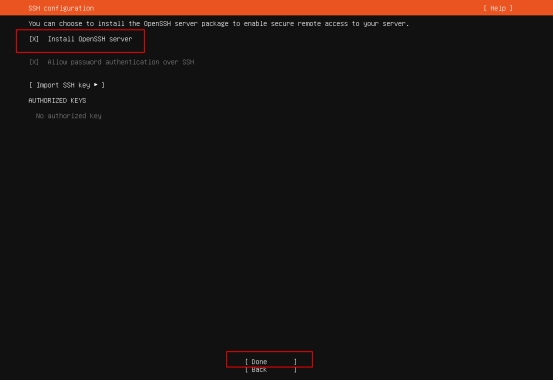Click the left bracket of Help button
This screenshot has height=381, width=553.
(x=485, y=8)
